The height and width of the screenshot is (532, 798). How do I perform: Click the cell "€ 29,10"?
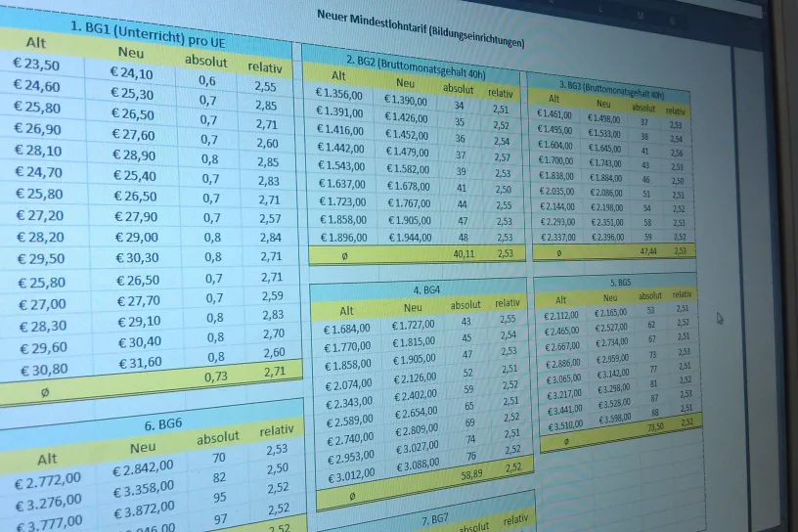click(140, 322)
